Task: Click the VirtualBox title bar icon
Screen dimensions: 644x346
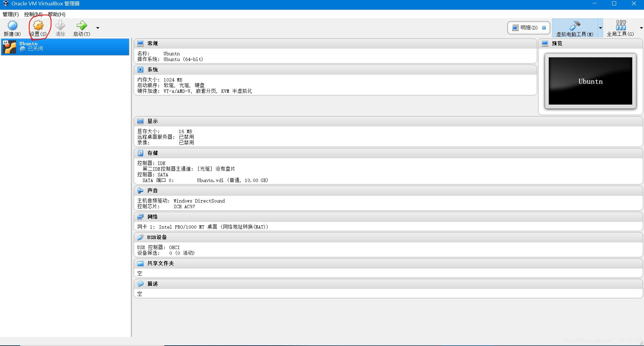Action: [x=6, y=4]
